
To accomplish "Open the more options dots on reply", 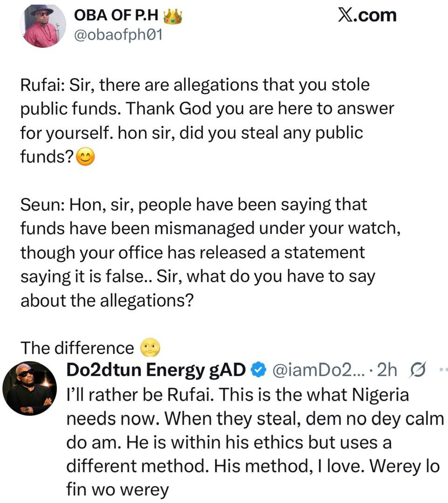I will 441,370.
